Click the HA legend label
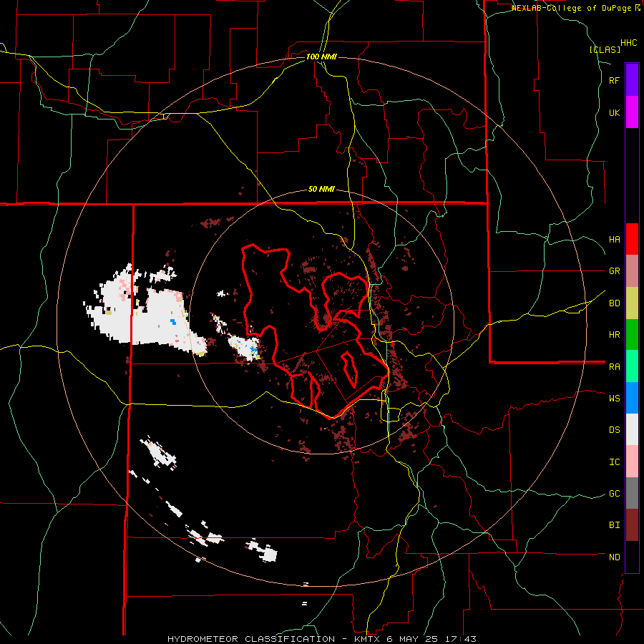This screenshot has width=644, height=644. pos(615,239)
